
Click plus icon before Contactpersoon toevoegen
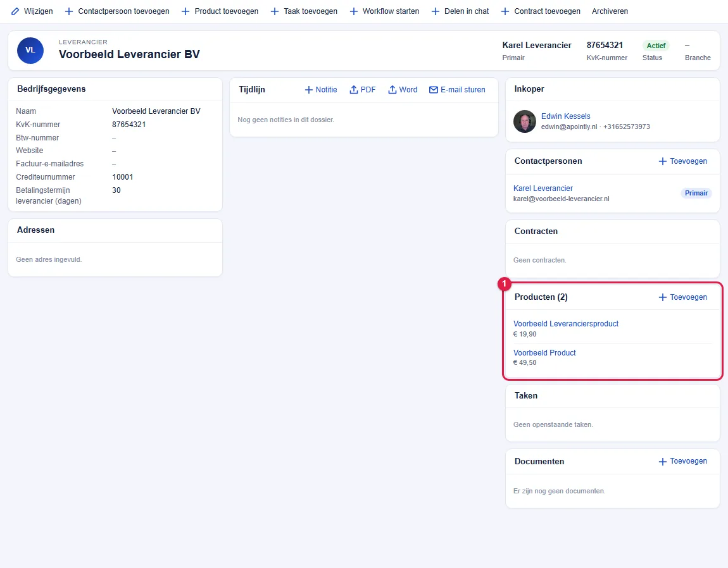coord(69,11)
